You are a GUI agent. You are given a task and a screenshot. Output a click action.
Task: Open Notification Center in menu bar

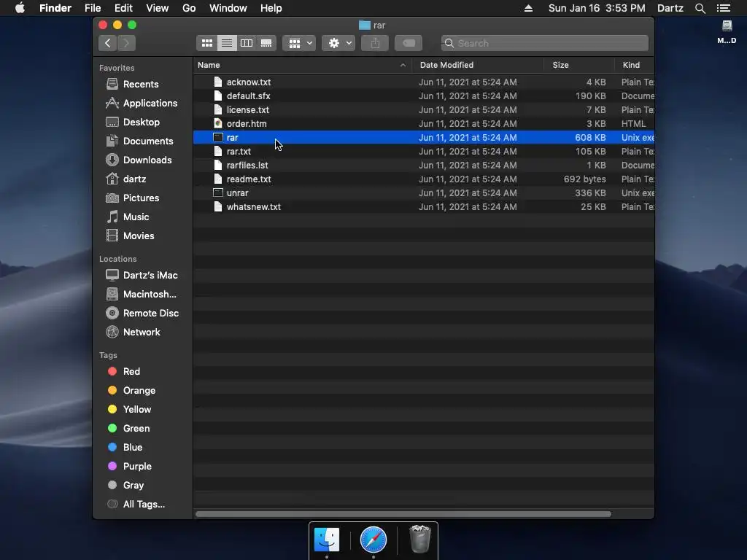coord(724,8)
